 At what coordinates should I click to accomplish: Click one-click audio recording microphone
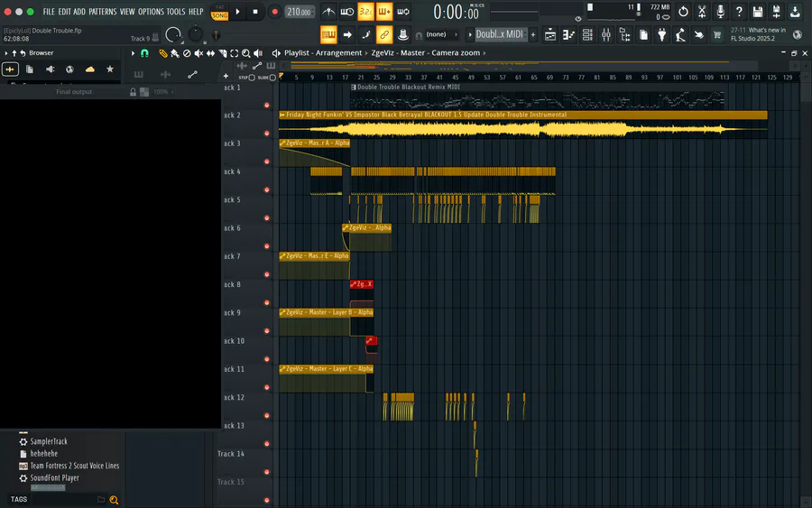720,12
